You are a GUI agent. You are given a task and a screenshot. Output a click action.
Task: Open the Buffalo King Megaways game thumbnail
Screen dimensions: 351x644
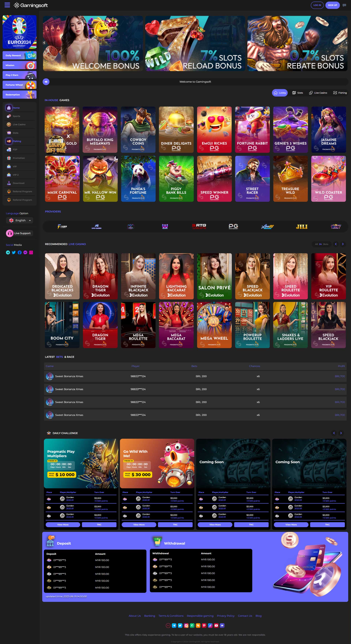(100, 130)
